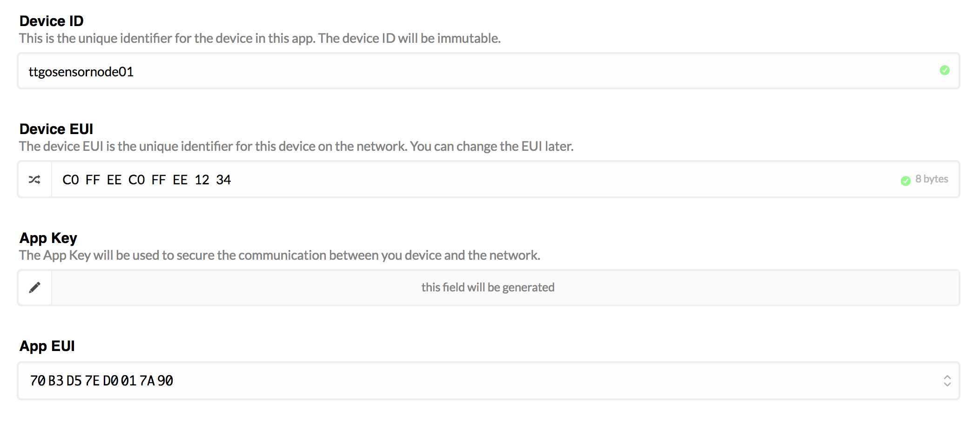
Task: Click the App Key description text
Action: point(280,255)
